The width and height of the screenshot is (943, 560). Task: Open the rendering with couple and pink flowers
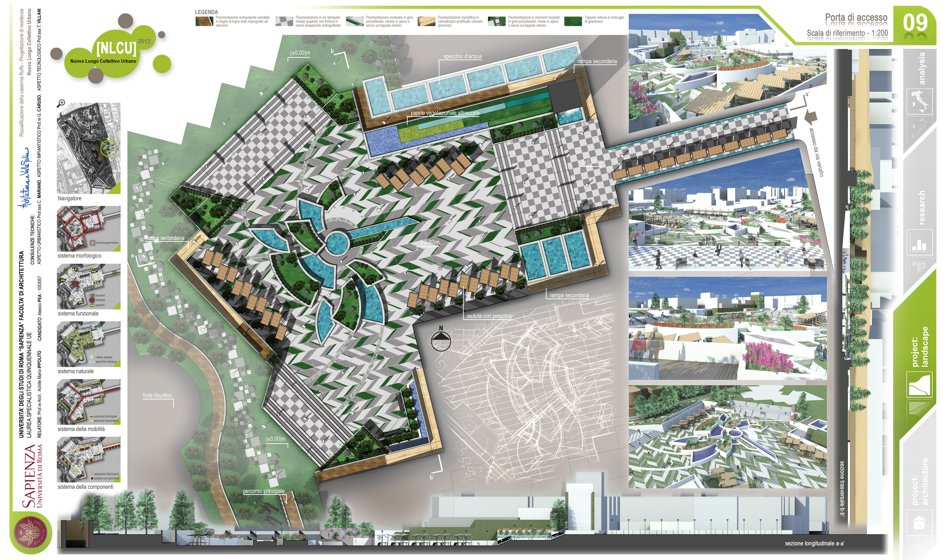coord(727,328)
